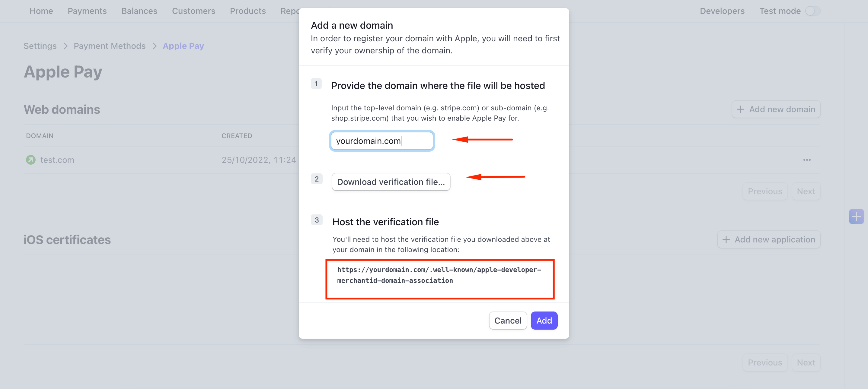Open the Payments menu item
The image size is (868, 389).
87,11
